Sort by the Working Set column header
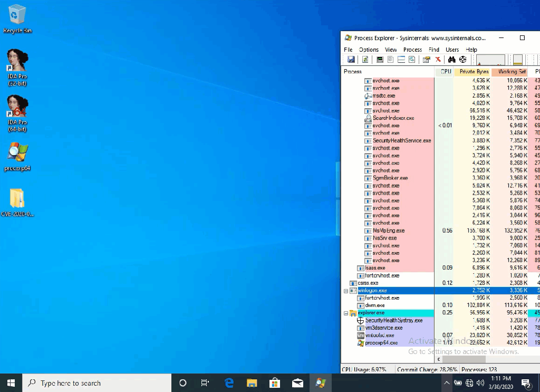This screenshot has height=392, width=540. tap(508, 72)
